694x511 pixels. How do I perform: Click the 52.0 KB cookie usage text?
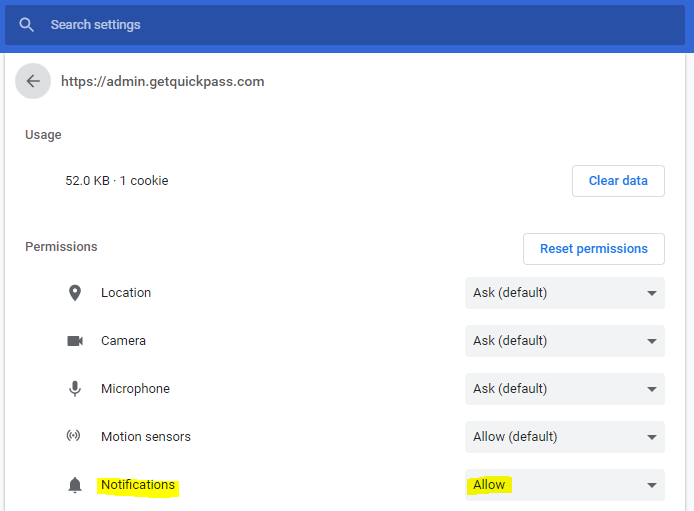click(x=117, y=181)
